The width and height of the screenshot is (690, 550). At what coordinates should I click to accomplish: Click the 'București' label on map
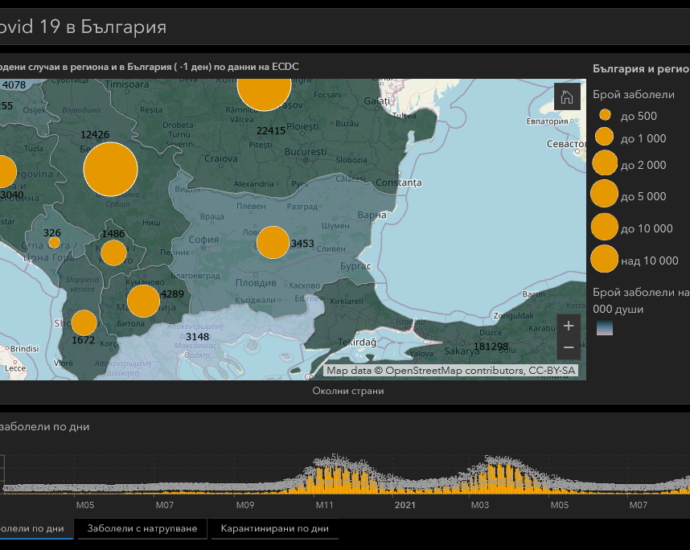305,152
